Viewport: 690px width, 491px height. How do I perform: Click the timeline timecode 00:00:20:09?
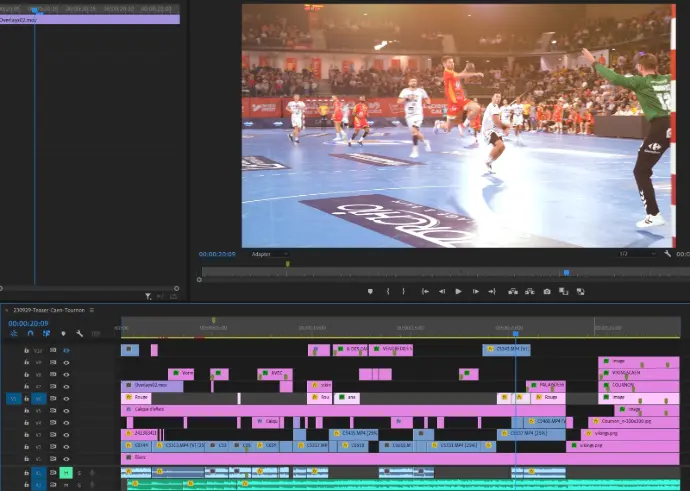[28, 323]
